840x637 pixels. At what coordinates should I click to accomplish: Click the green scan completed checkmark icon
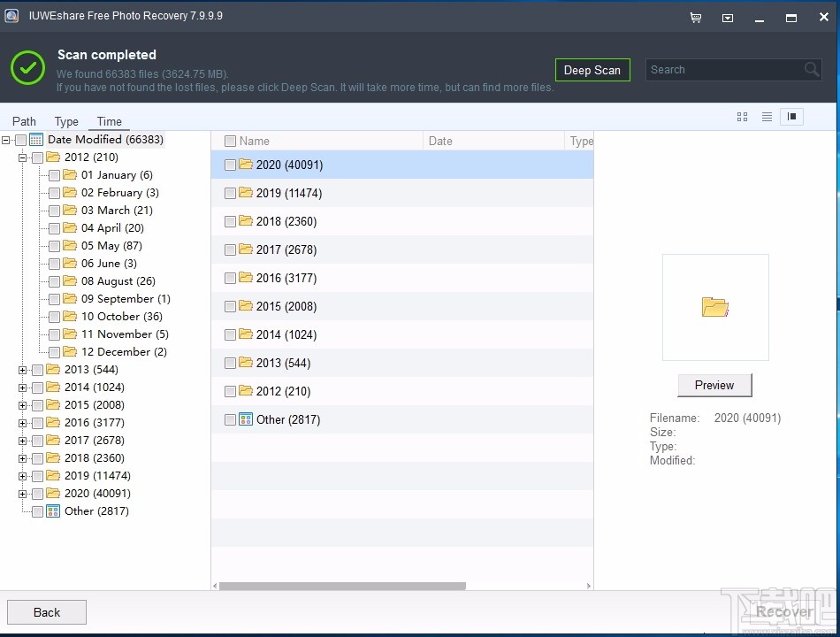(x=28, y=68)
